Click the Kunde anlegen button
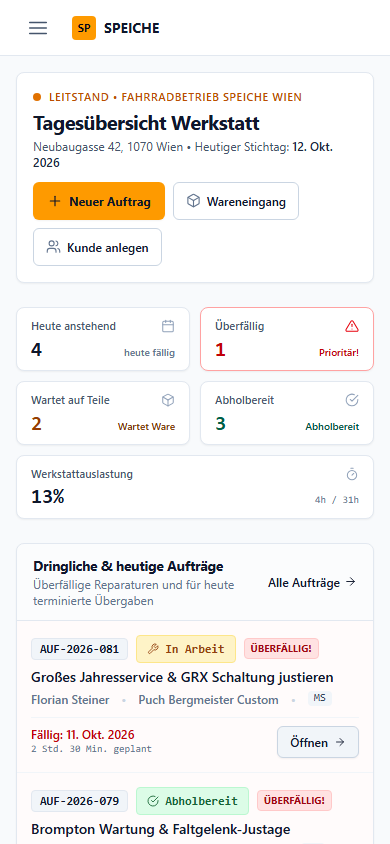390x844 pixels. pyautogui.click(x=97, y=247)
